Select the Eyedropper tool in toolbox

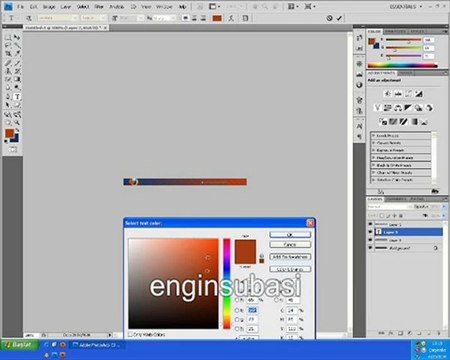pos(17,54)
